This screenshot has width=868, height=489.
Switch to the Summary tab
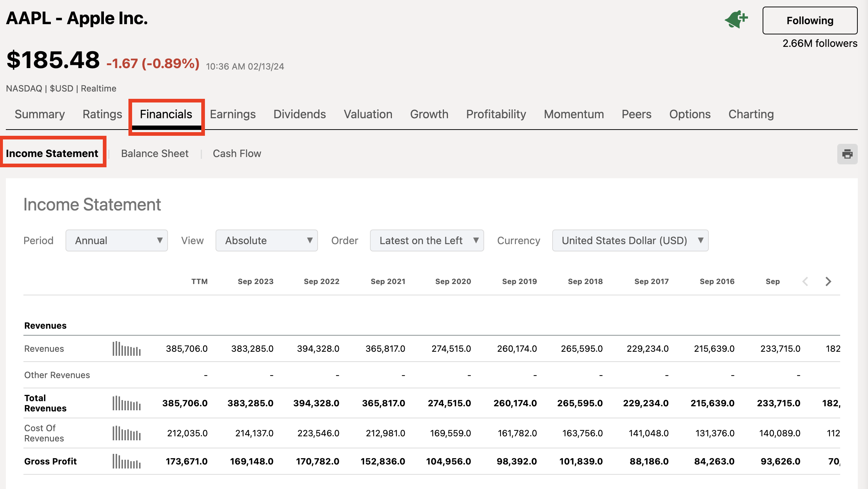point(40,114)
